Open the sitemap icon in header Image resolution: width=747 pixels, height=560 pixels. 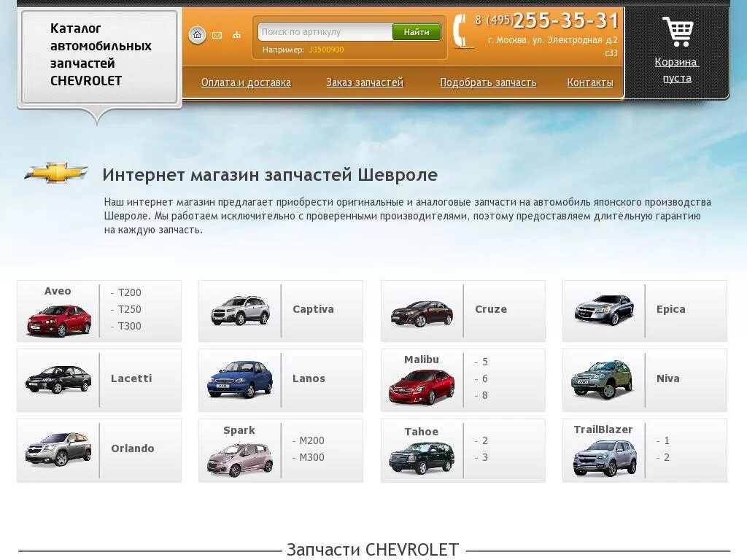[x=237, y=35]
